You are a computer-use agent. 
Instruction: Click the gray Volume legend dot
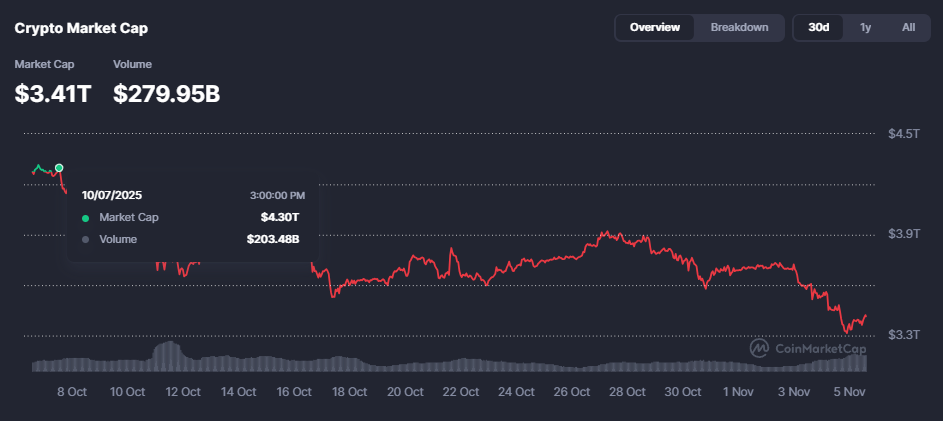click(85, 239)
